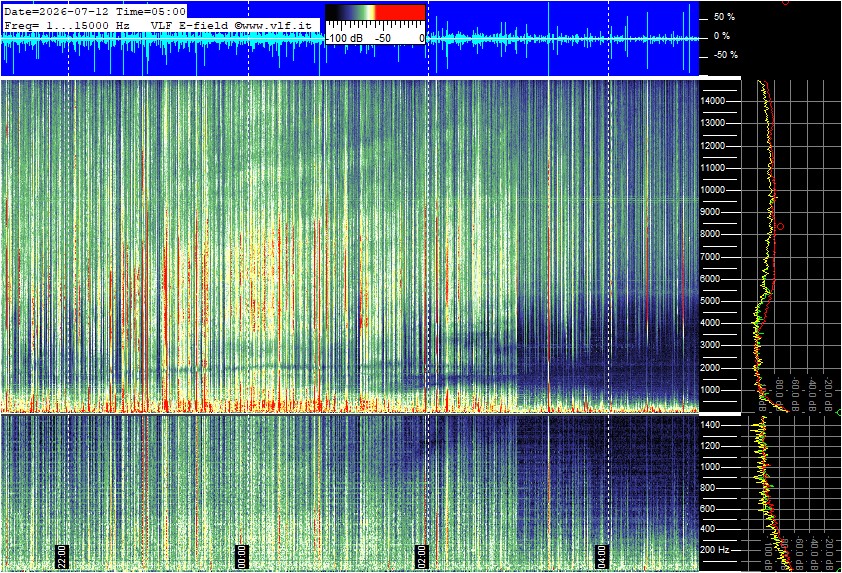Screen dimensions: 842x573
Task: Open the ©www.vlf.it credit text
Action: 273,25
